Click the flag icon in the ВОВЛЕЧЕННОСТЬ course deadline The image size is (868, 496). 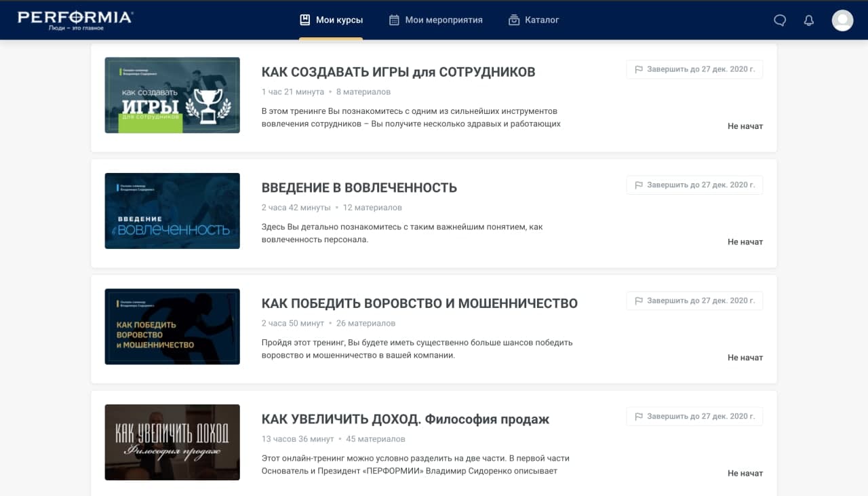(x=639, y=185)
